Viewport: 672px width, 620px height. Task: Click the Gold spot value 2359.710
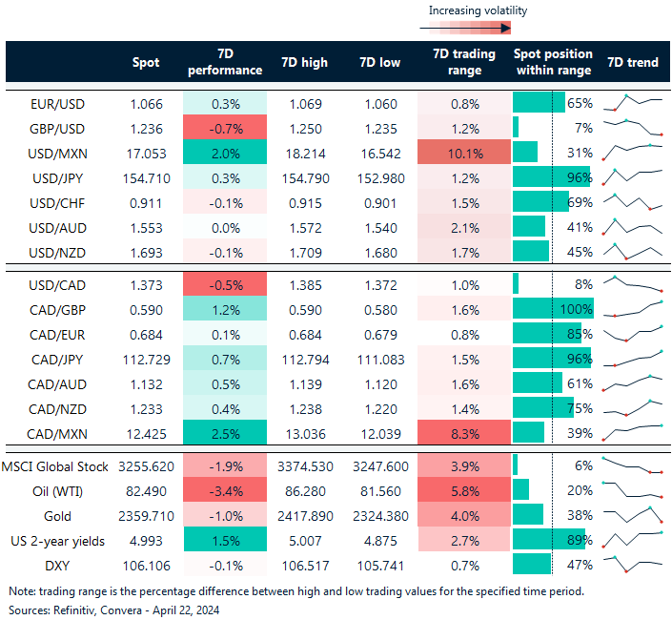139,513
